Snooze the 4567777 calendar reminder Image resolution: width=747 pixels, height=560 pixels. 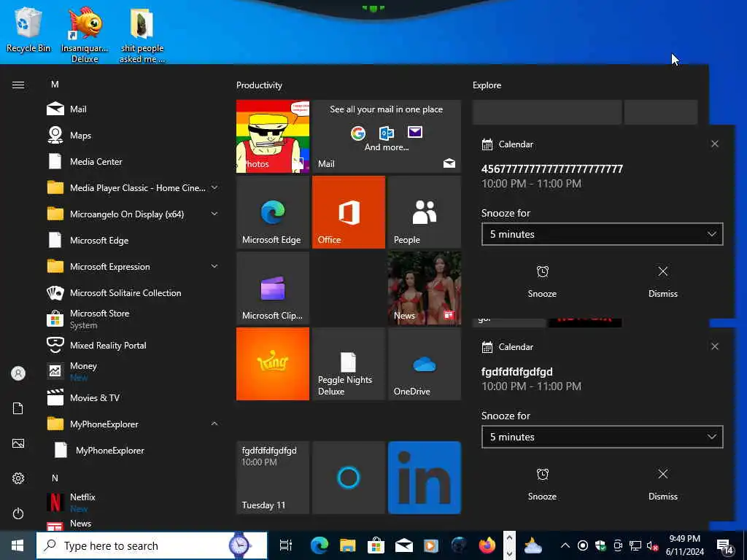coord(542,281)
